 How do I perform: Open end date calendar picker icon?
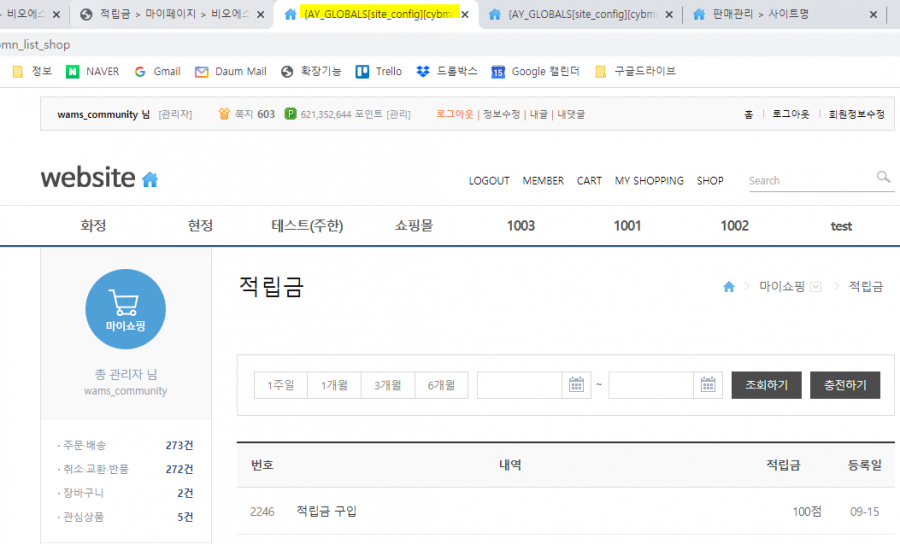coord(708,385)
